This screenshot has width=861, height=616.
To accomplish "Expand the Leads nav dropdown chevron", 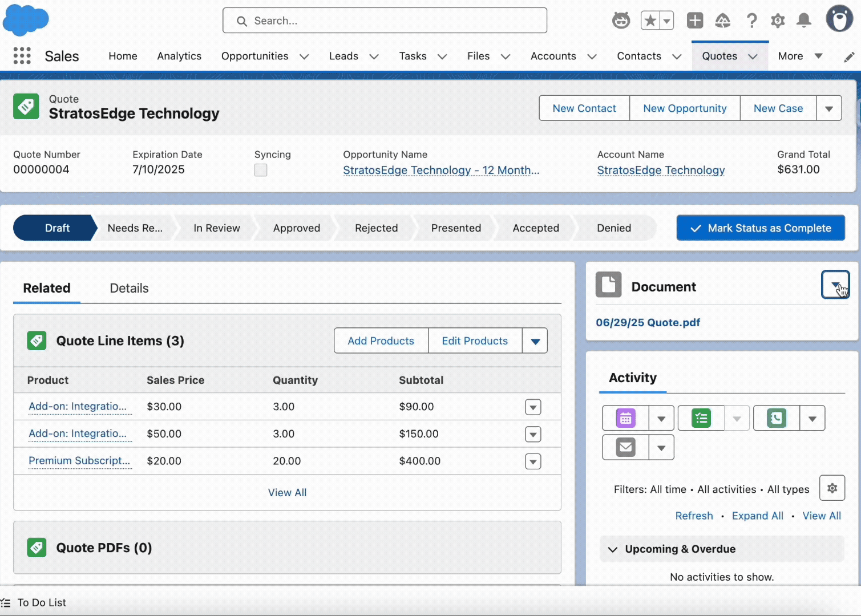I will [x=374, y=56].
